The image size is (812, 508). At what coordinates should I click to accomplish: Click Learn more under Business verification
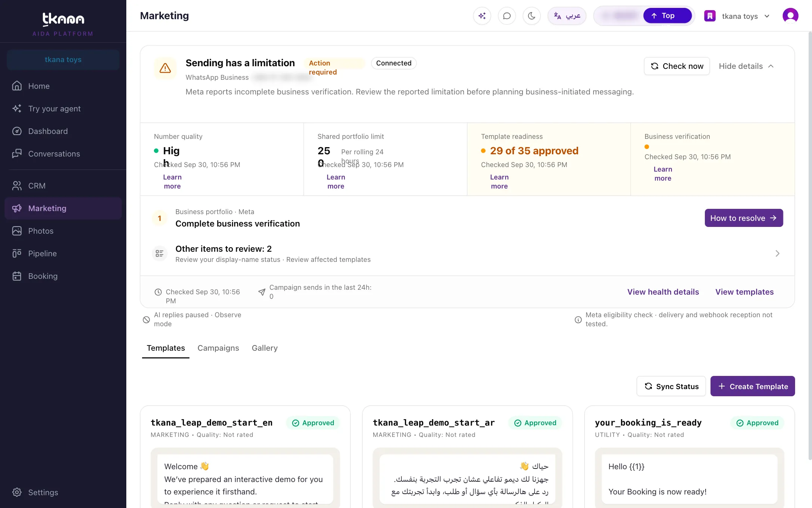pos(663,174)
